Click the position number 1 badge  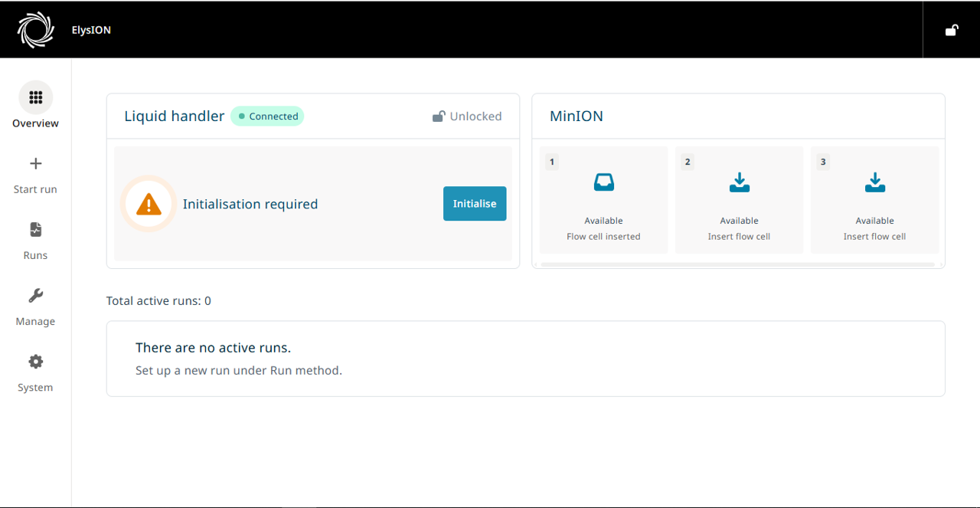tap(552, 162)
